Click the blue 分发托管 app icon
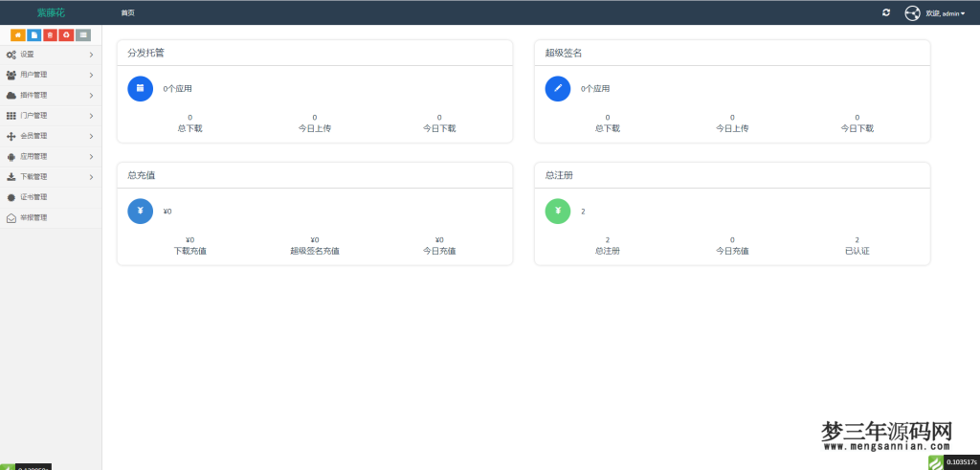The width and height of the screenshot is (980, 470). (x=141, y=88)
